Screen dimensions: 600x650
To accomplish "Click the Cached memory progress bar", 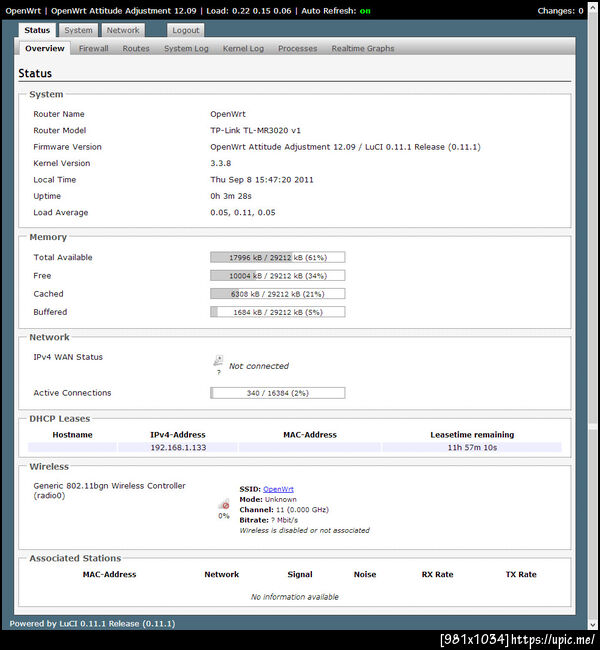I will click(277, 294).
